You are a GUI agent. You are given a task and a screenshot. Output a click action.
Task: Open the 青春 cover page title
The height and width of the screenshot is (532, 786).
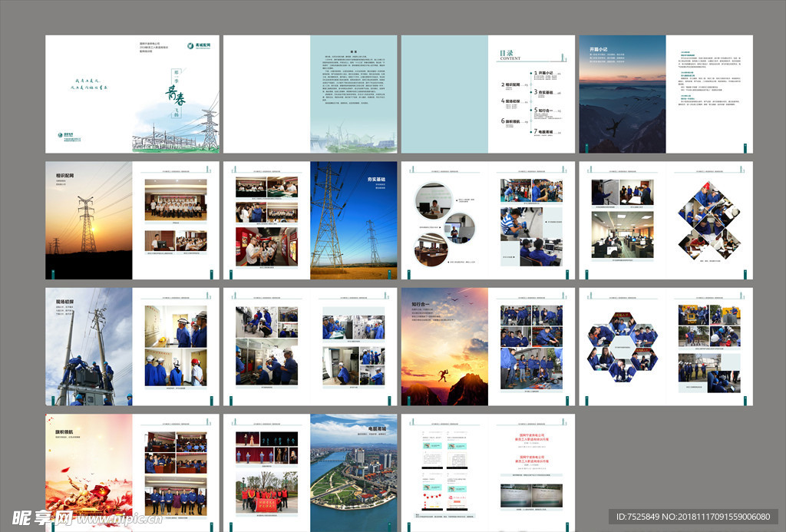(176, 95)
